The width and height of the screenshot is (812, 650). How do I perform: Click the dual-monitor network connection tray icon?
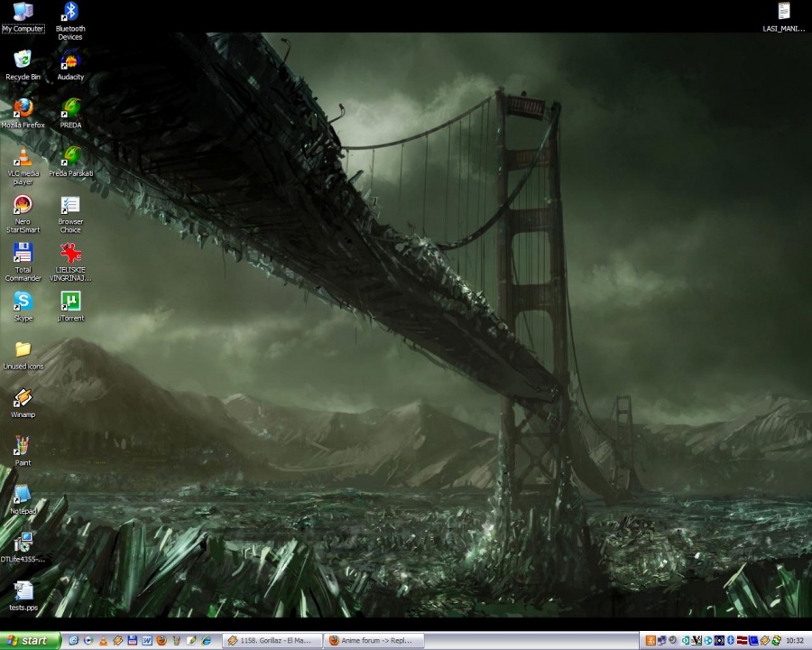click(x=662, y=641)
